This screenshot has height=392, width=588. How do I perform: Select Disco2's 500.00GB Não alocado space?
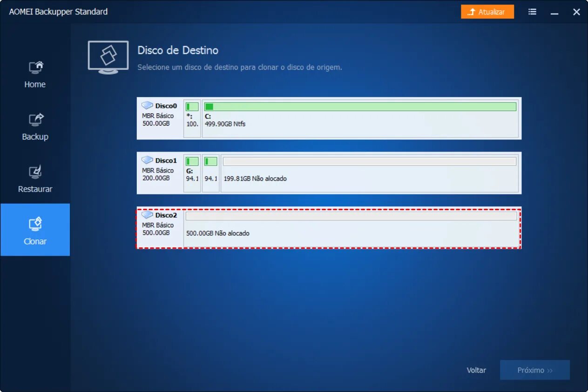pyautogui.click(x=351, y=228)
